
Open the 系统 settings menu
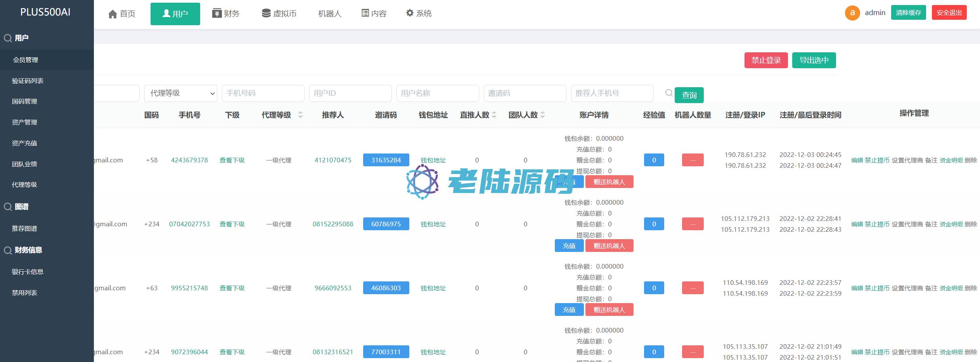419,14
